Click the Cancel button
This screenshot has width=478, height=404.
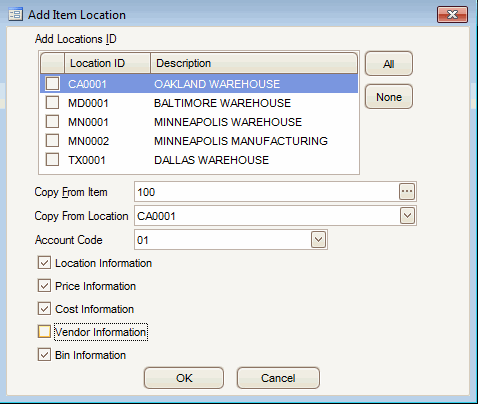point(278,378)
